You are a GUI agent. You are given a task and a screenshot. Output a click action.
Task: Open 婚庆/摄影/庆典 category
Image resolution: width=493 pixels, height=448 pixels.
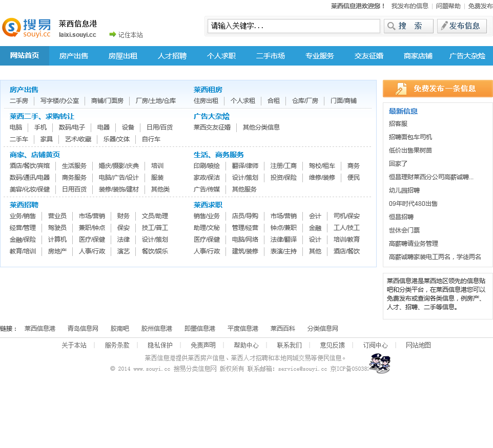119,165
